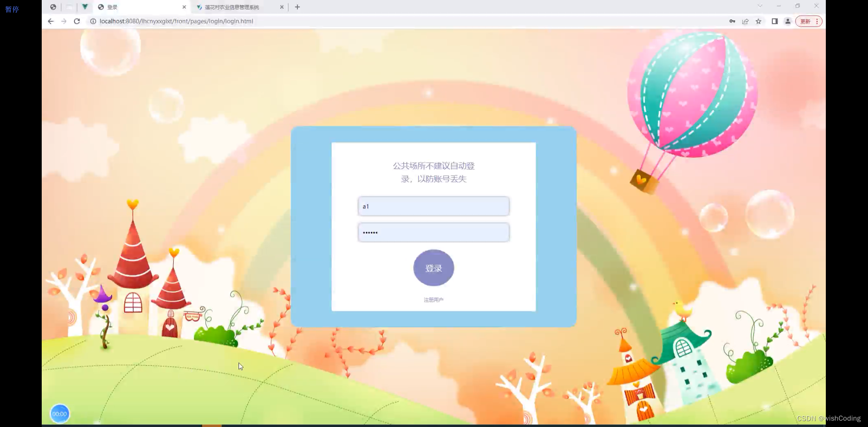Open the saved passwords key icon
The width and height of the screenshot is (868, 427).
point(732,21)
